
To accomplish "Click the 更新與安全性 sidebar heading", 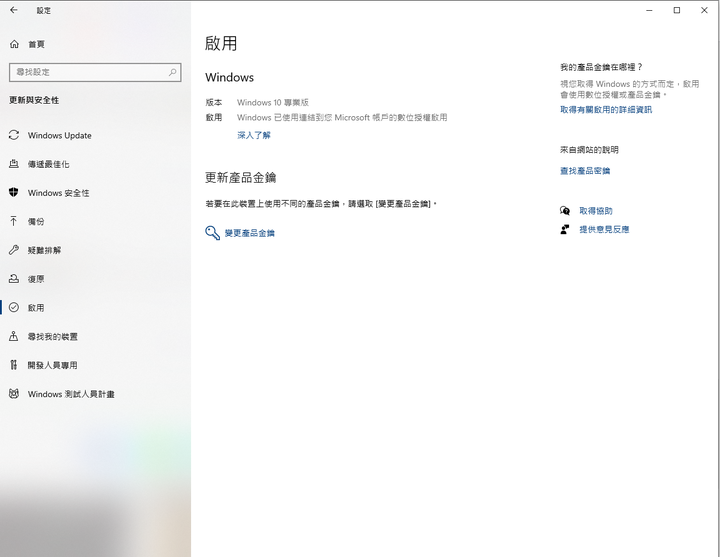I will (x=34, y=100).
